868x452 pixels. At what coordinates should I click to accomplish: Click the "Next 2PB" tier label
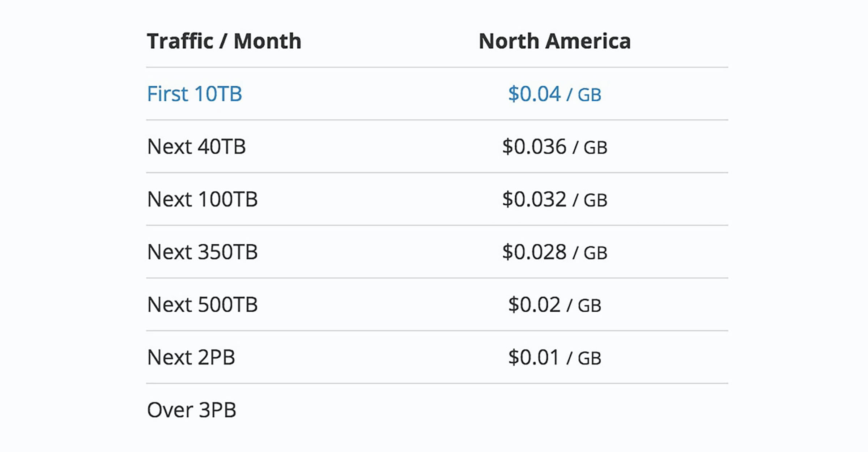coord(191,358)
